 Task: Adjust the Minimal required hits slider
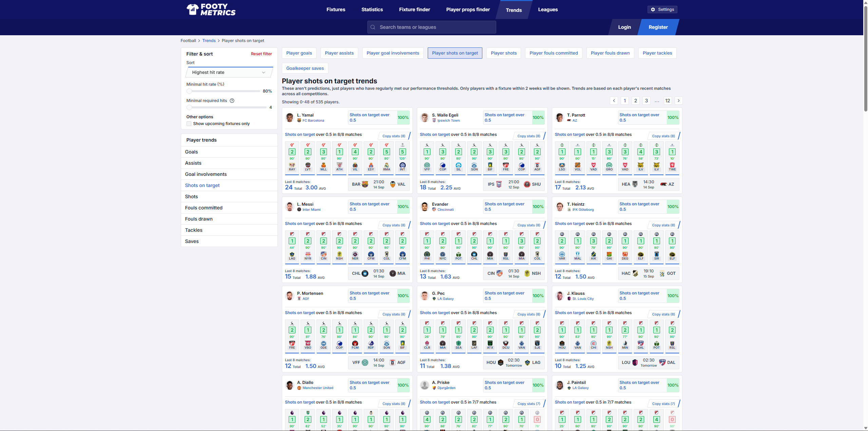coord(189,107)
